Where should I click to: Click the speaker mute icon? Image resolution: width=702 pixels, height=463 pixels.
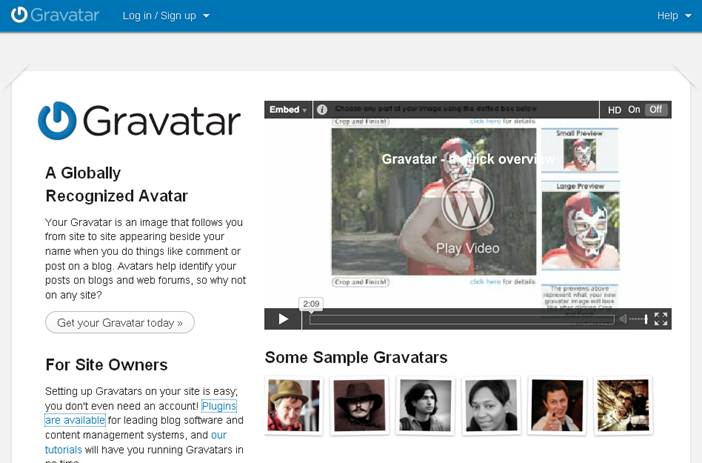coord(623,319)
